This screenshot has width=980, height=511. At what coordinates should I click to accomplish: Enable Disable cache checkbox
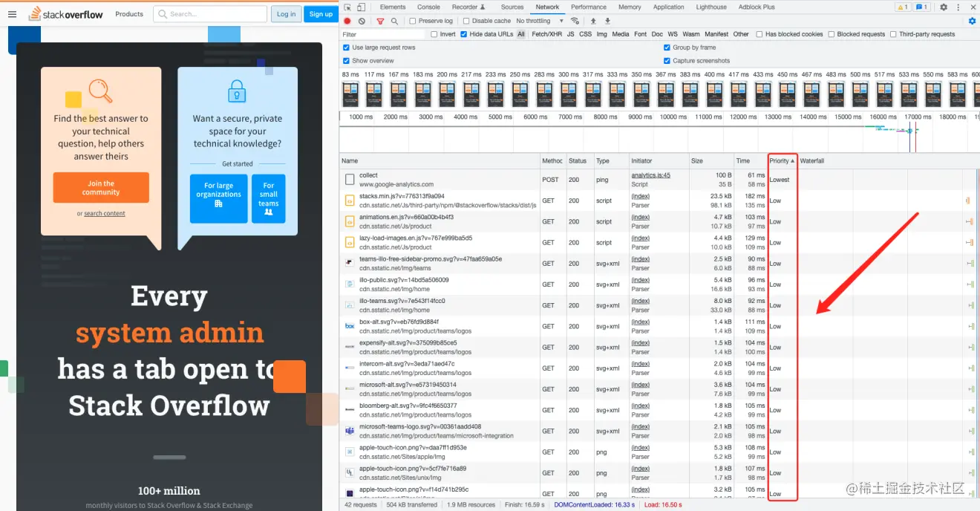point(466,21)
